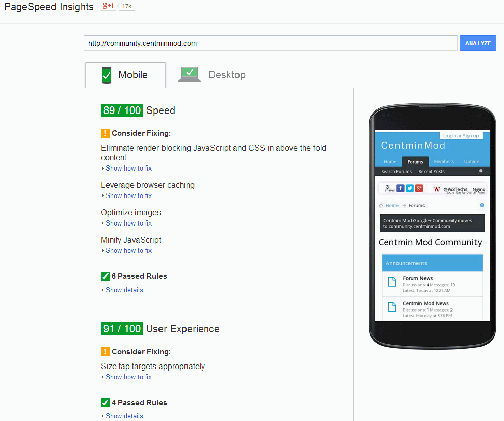504x421 pixels.
Task: Click Recent Posts in phone preview
Action: click(x=431, y=172)
